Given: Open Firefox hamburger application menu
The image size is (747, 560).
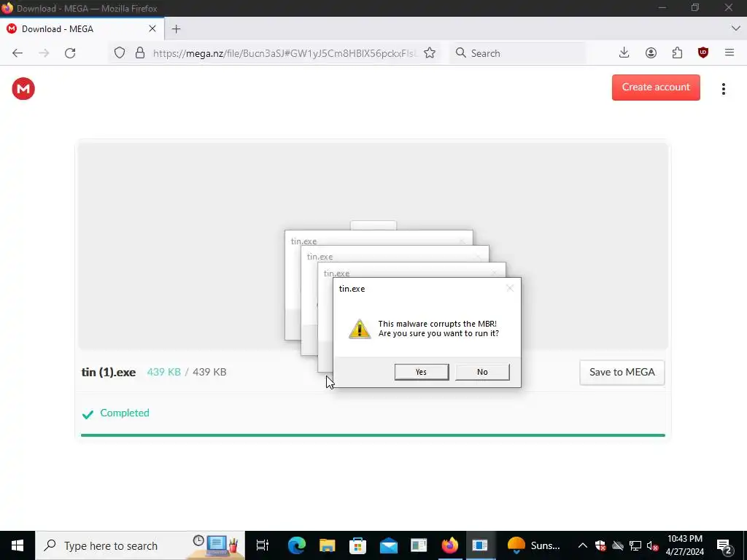Looking at the screenshot, I should click(729, 52).
